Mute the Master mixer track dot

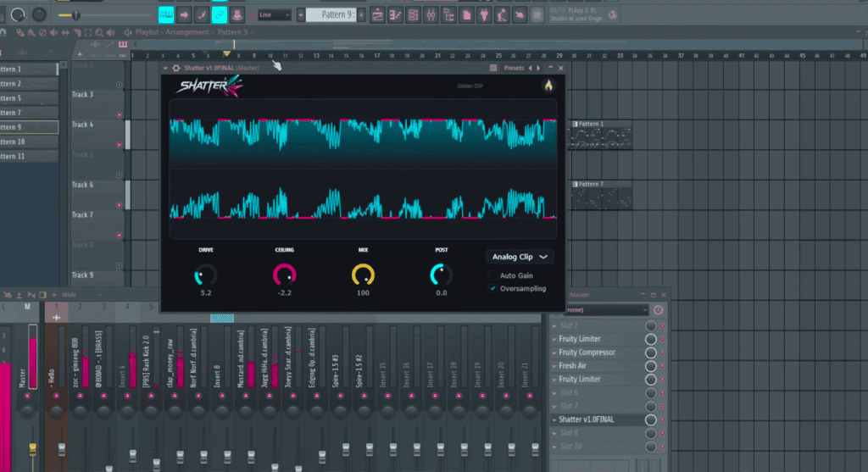(x=27, y=397)
